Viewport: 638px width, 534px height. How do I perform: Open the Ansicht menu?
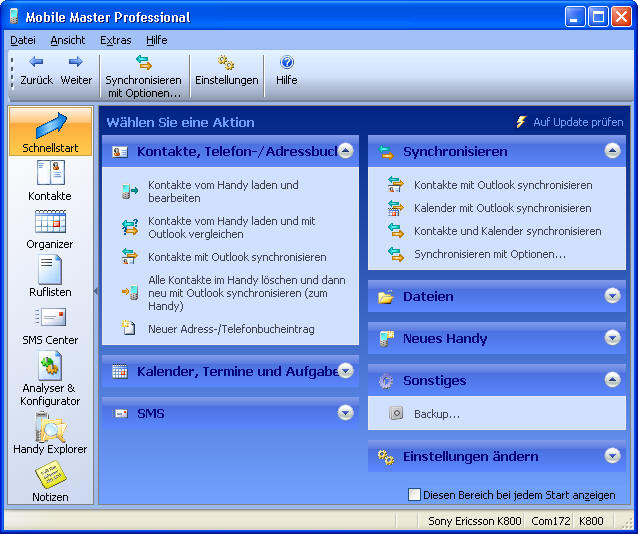(x=68, y=40)
